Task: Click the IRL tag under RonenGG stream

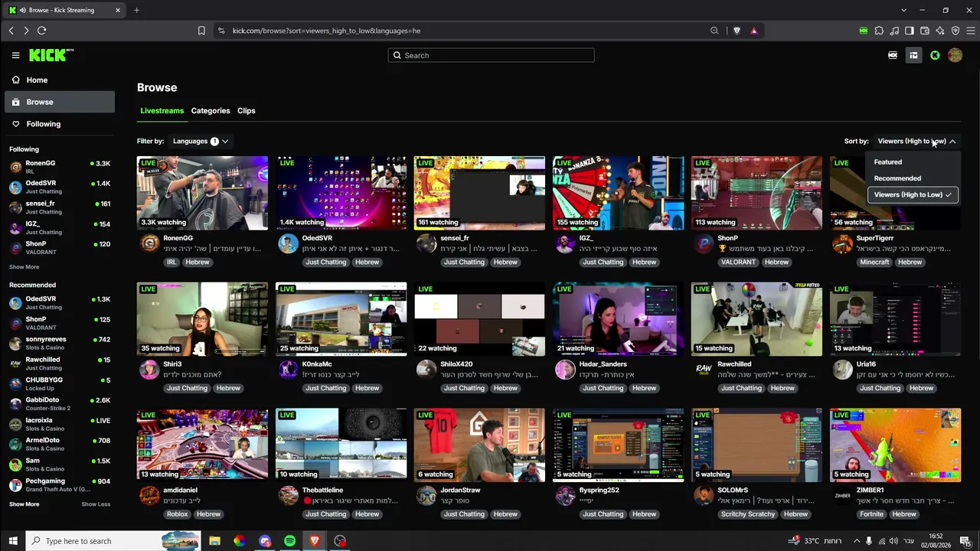Action: point(170,262)
